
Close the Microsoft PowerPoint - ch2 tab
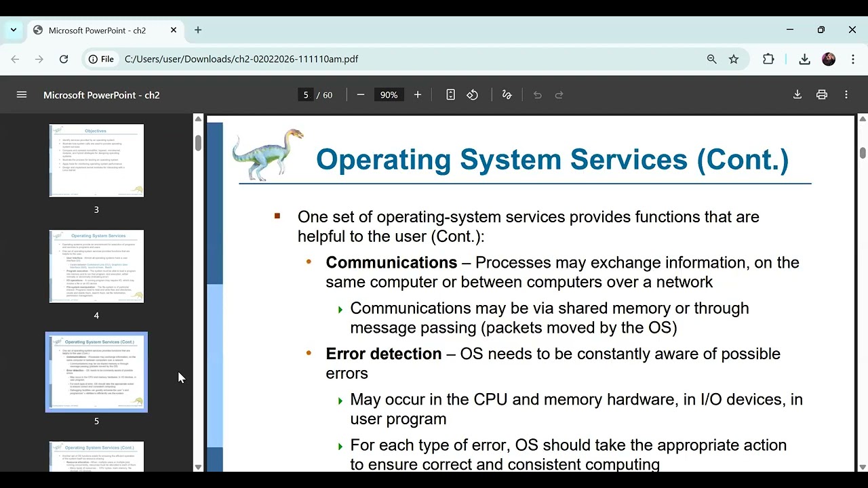point(174,30)
